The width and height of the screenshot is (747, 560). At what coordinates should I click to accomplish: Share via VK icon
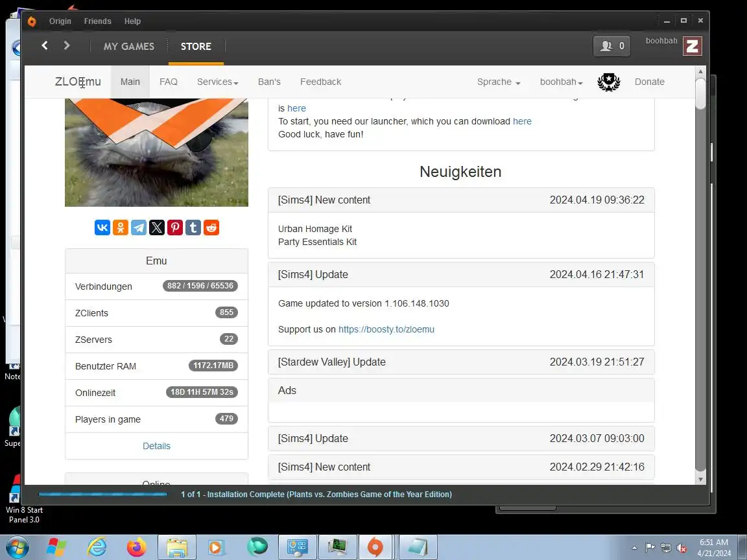pyautogui.click(x=102, y=227)
